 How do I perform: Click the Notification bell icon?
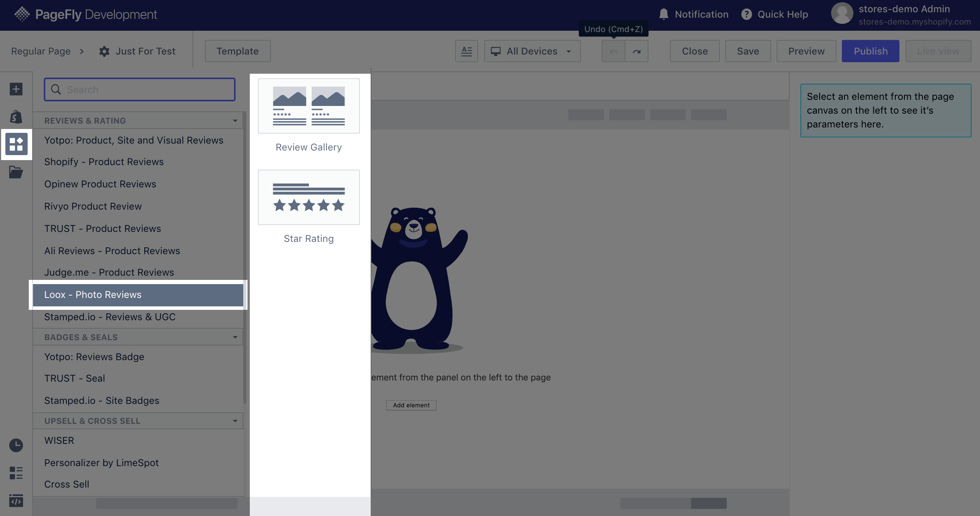point(663,14)
